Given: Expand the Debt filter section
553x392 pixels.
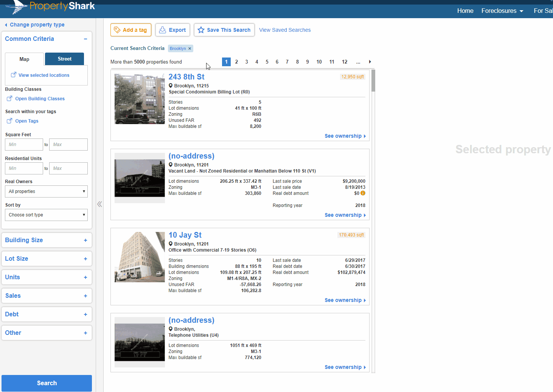Looking at the screenshot, I should click(x=85, y=314).
